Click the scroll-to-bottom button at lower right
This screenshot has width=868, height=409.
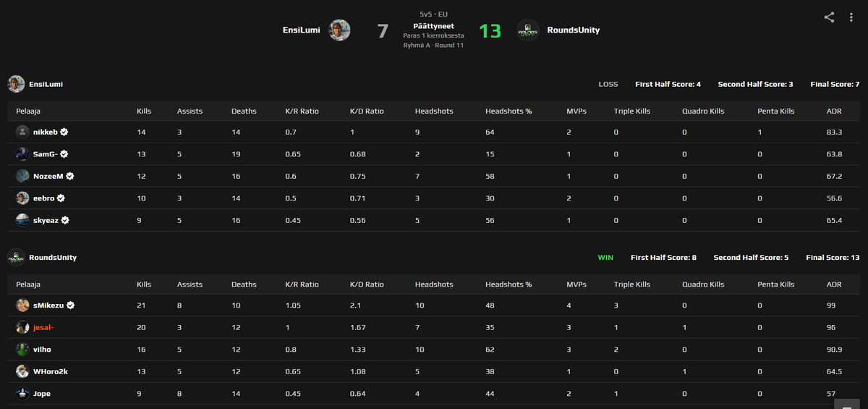[846, 403]
